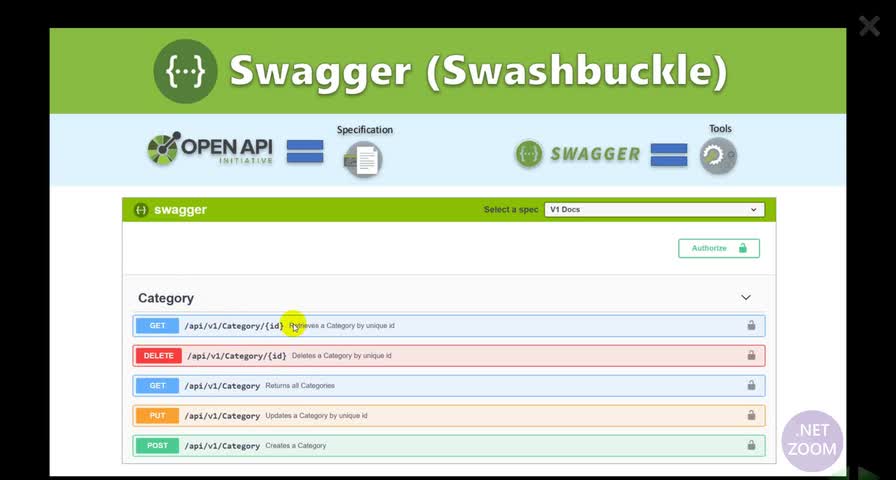Click lock icon on Returns all Categories row

751,385
